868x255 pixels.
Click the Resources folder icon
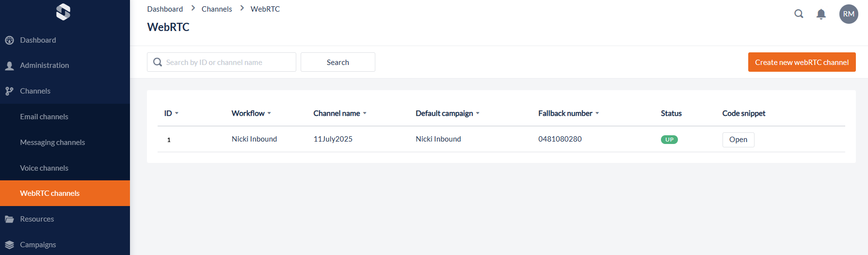coord(9,219)
